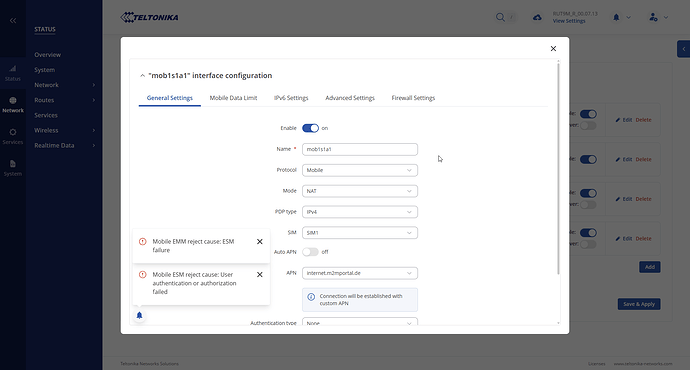The image size is (690, 370).
Task: Open the Mode dropdown showing NAT
Action: click(360, 191)
